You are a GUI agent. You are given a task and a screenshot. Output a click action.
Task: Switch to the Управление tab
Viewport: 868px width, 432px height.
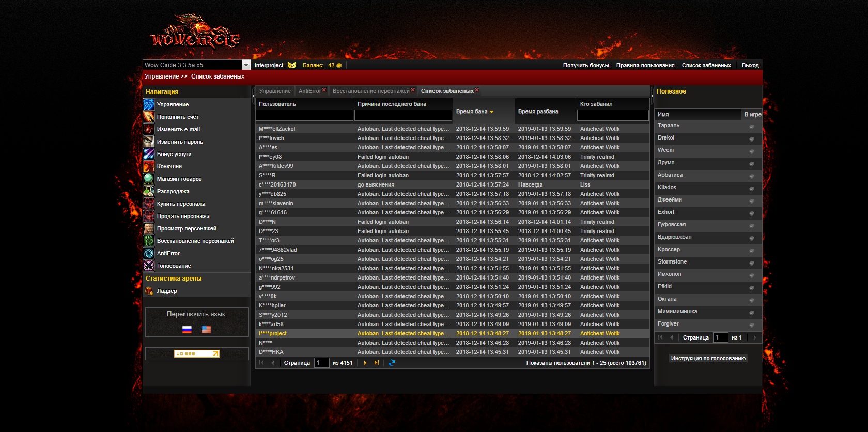[275, 91]
